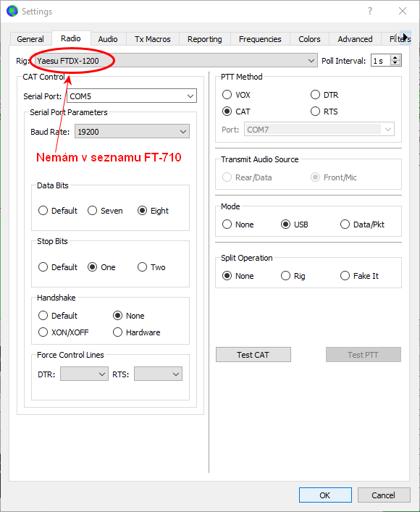Switch to the Audio tab
420x512 pixels.
point(108,39)
